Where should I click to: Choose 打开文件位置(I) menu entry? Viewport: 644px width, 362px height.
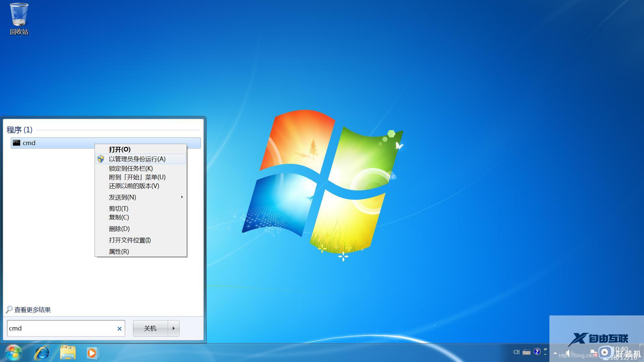141,240
